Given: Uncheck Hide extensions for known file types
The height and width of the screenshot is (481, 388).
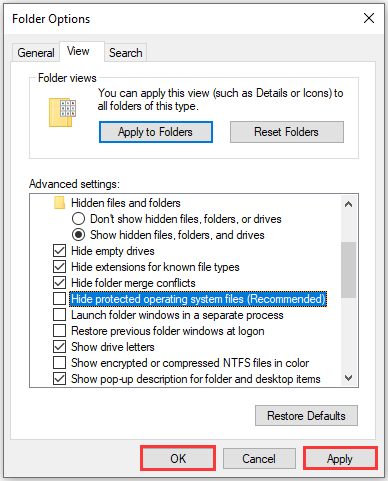Looking at the screenshot, I should click(x=59, y=267).
